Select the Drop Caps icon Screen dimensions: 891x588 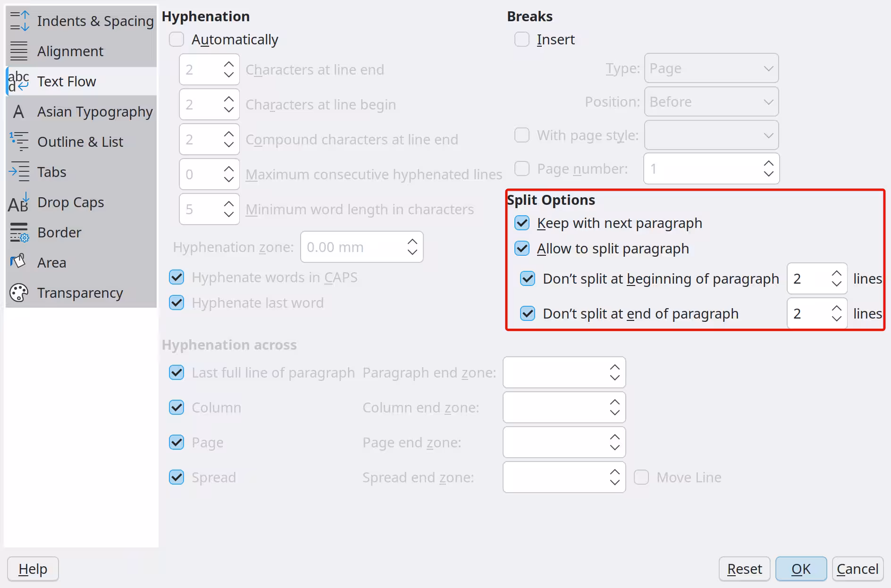click(x=18, y=202)
